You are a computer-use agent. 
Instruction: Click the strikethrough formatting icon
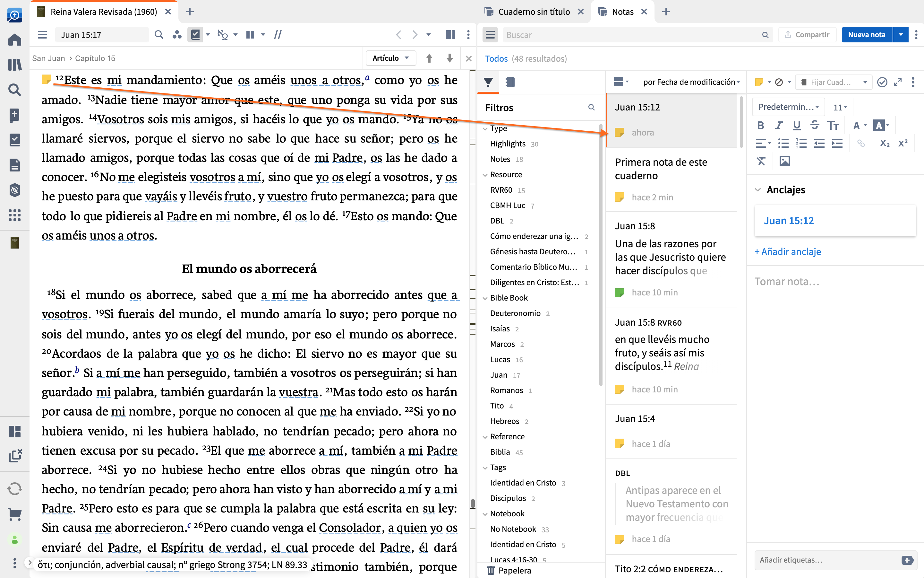815,125
